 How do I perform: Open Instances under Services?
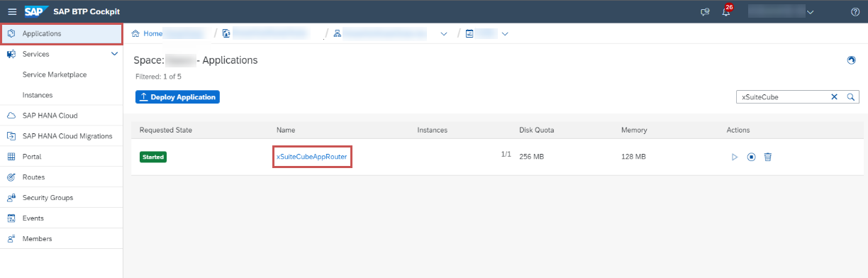[x=38, y=95]
